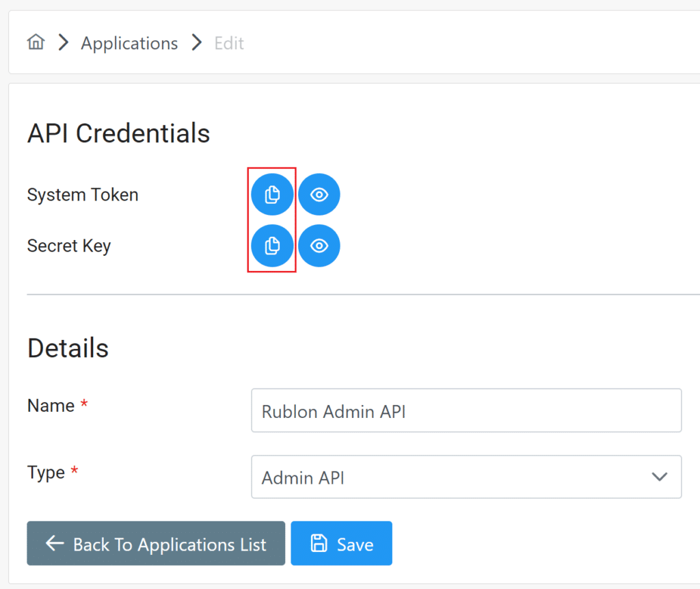Go to Applications via the breadcrumb
This screenshot has width=700, height=589.
click(x=129, y=42)
